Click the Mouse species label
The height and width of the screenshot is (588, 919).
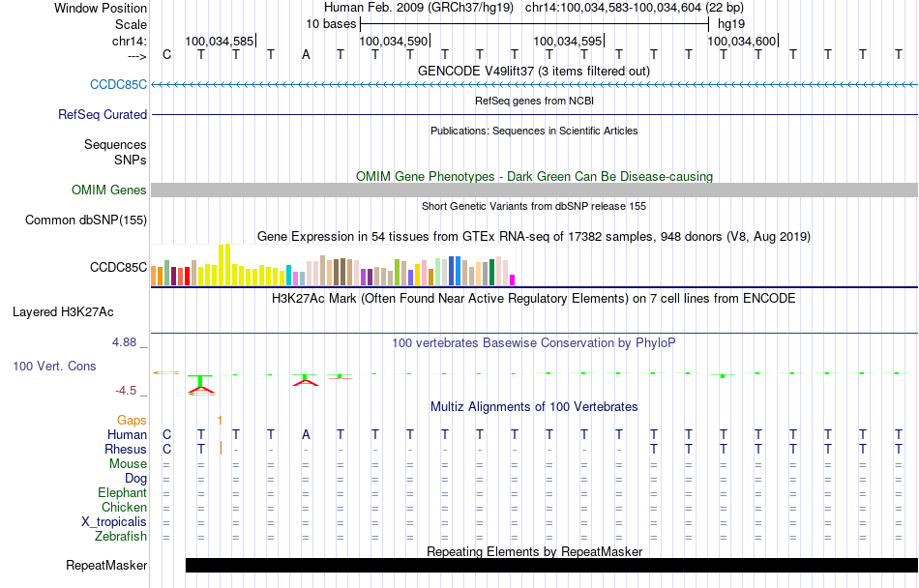coord(128,464)
